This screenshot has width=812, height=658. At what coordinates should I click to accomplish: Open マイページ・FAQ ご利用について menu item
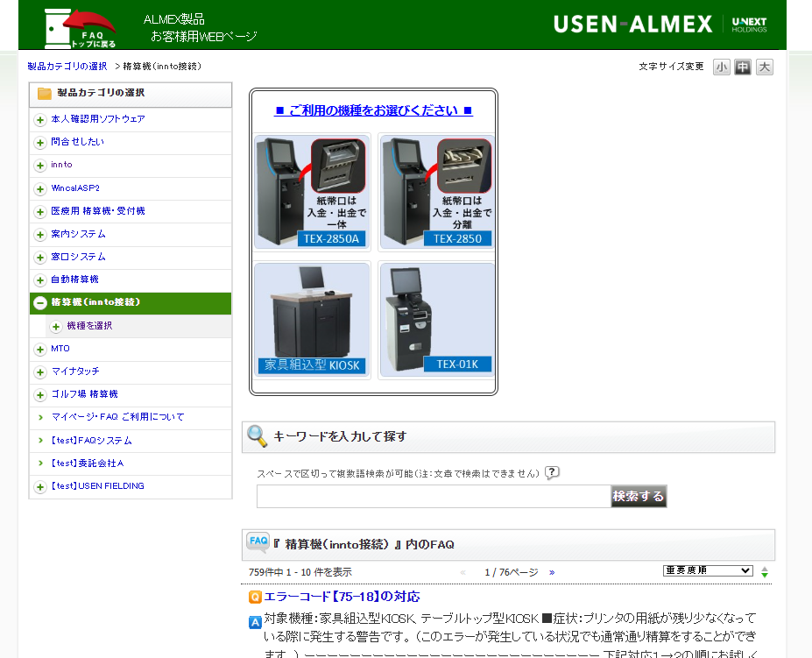coord(117,417)
